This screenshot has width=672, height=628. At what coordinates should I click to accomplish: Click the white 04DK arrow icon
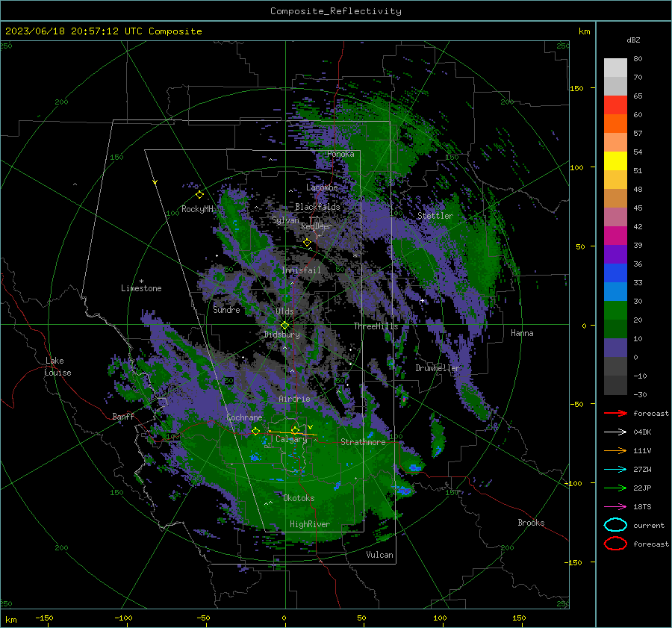[615, 432]
